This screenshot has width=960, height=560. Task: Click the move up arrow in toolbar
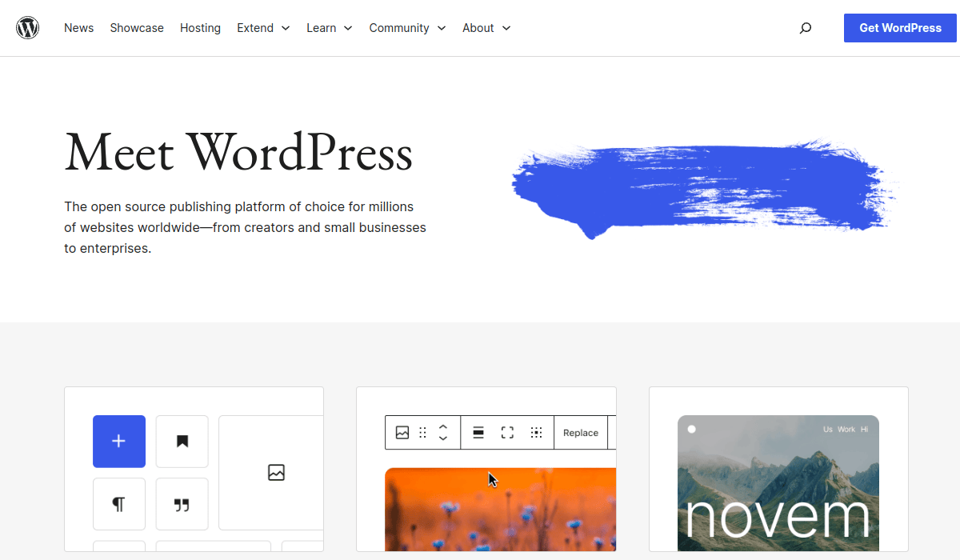[x=443, y=426]
